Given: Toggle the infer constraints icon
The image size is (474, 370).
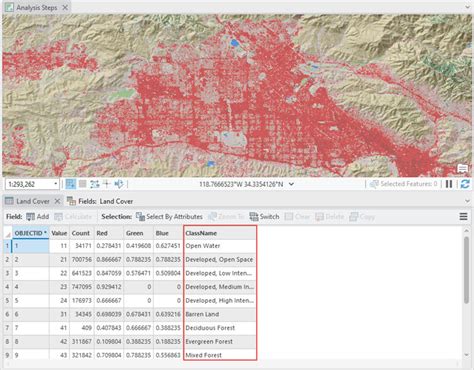Looking at the screenshot, I should click(x=95, y=184).
